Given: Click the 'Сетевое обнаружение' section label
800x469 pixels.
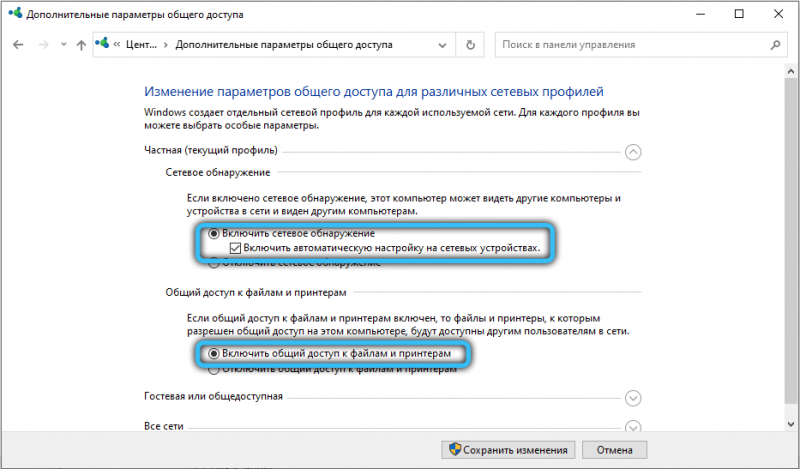Looking at the screenshot, I should pos(218,172).
